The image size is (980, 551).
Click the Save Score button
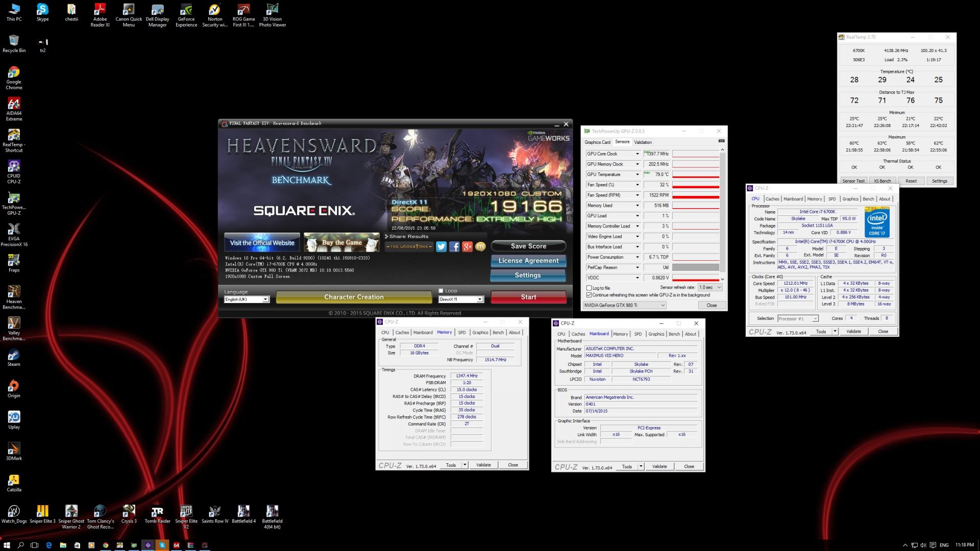pyautogui.click(x=528, y=246)
